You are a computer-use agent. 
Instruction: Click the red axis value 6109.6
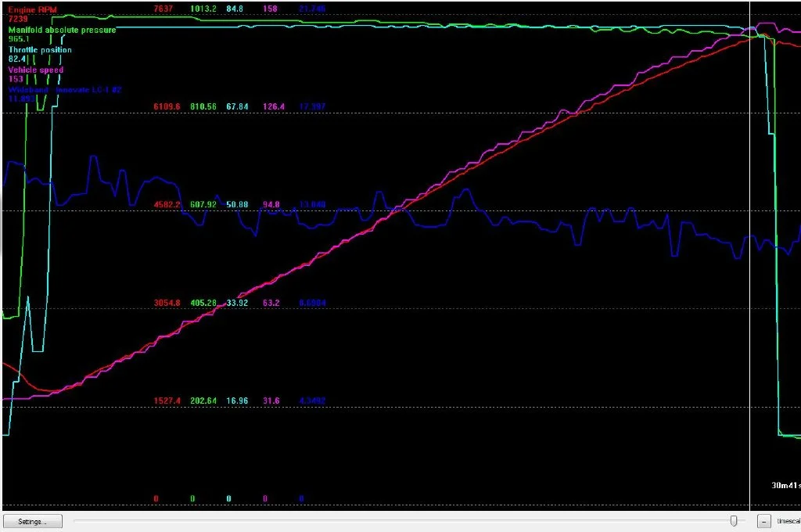click(x=167, y=107)
